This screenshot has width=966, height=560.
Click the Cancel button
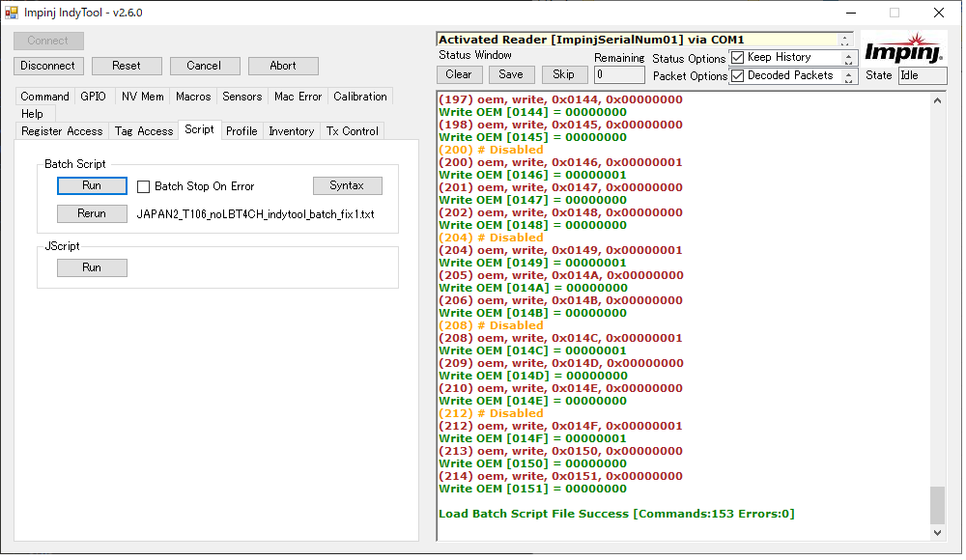(204, 66)
